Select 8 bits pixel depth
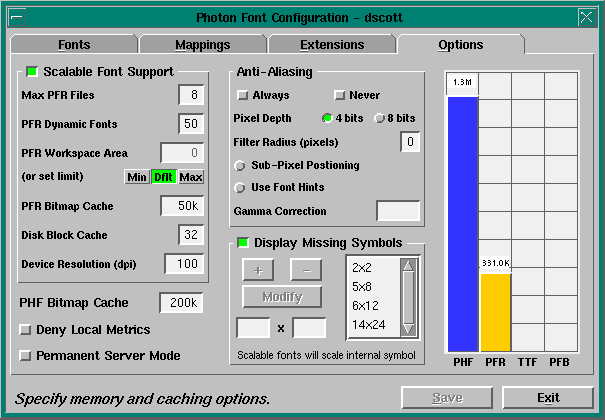The width and height of the screenshot is (605, 420). [x=380, y=118]
